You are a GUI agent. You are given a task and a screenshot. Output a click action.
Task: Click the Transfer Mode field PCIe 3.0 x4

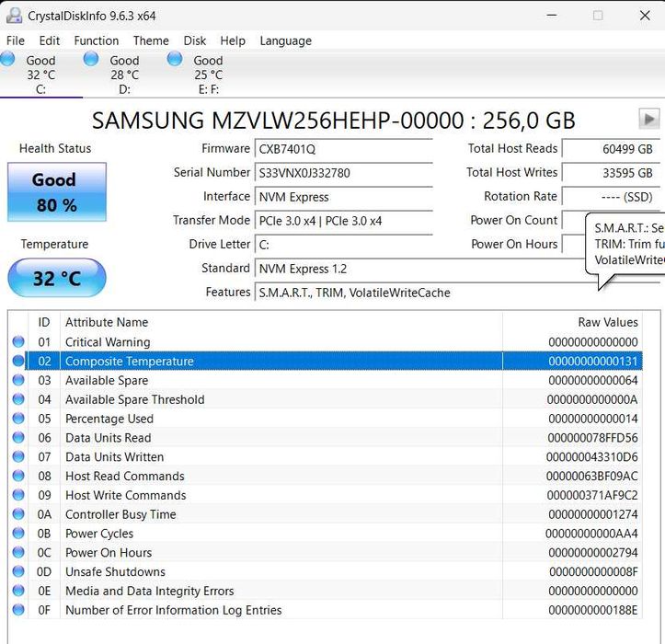click(x=343, y=221)
